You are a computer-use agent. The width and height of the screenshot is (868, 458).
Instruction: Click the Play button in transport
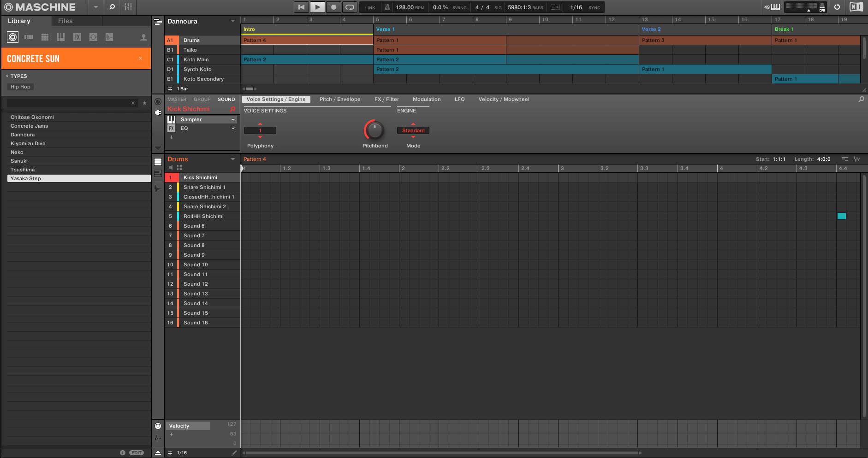coord(317,7)
